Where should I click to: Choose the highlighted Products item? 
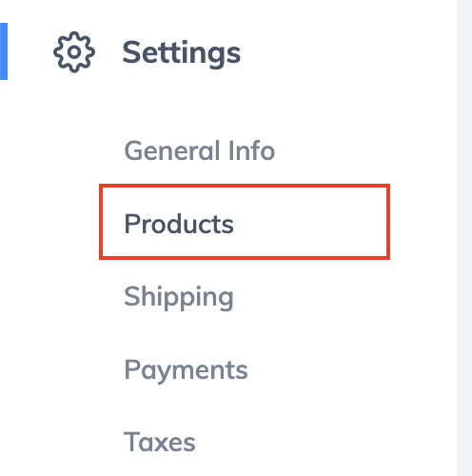[x=245, y=222]
